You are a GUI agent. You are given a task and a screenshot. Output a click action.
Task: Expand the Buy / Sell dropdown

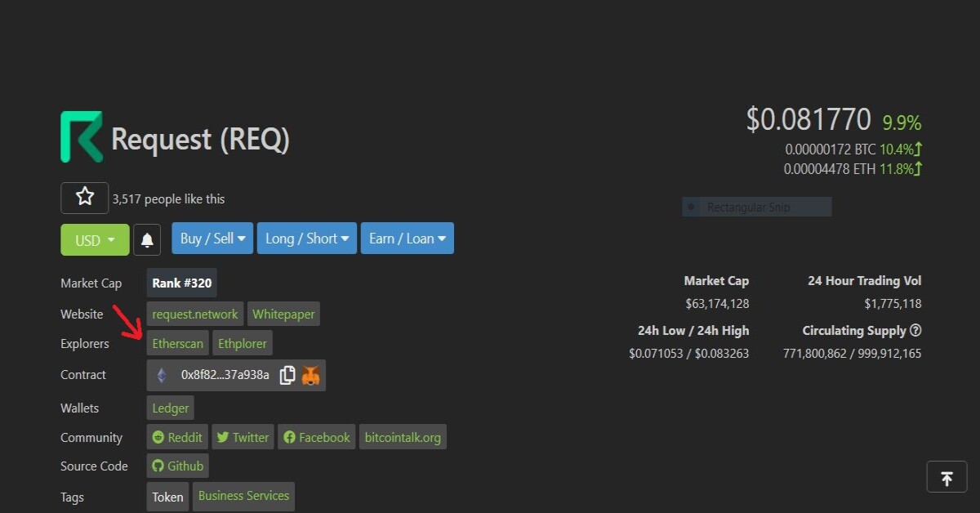tap(212, 239)
